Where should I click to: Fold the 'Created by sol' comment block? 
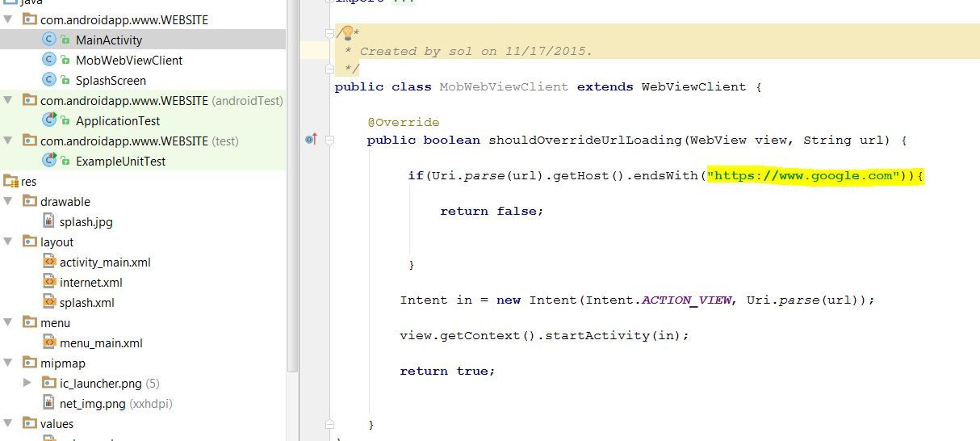329,33
